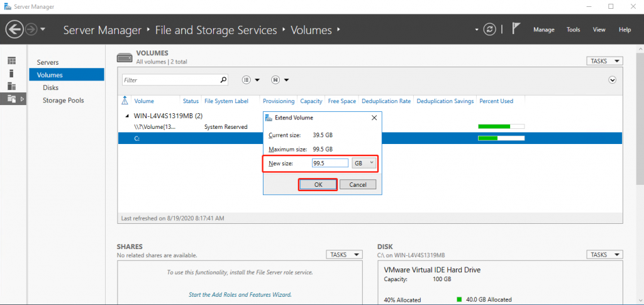Open the GB size unit dropdown
Image resolution: width=644 pixels, height=305 pixels.
click(364, 163)
